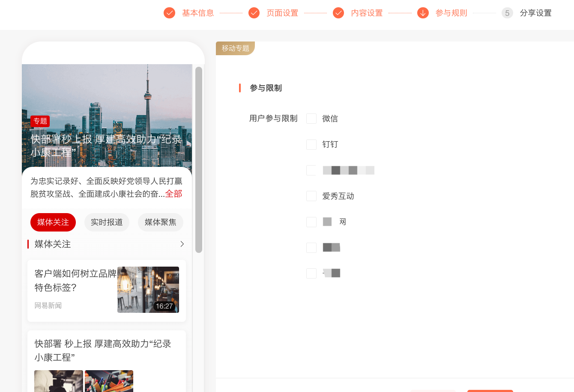Click the 移动专题 corner label

(x=235, y=48)
